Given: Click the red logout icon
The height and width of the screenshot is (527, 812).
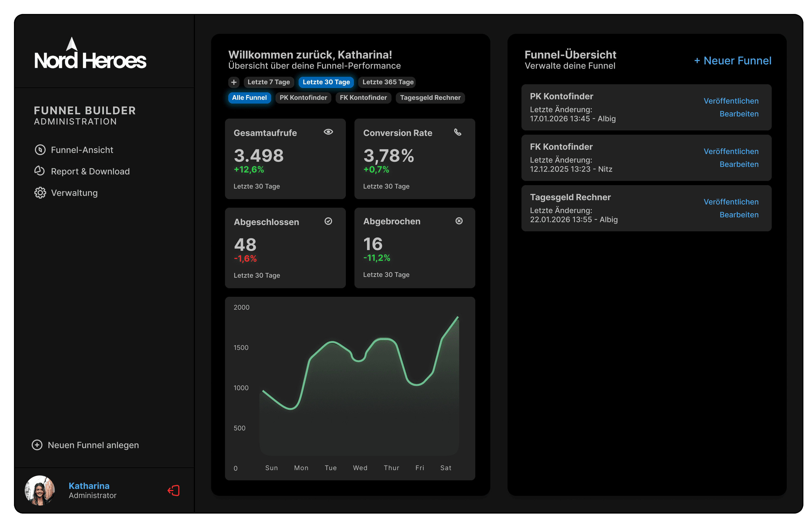Looking at the screenshot, I should pos(174,491).
